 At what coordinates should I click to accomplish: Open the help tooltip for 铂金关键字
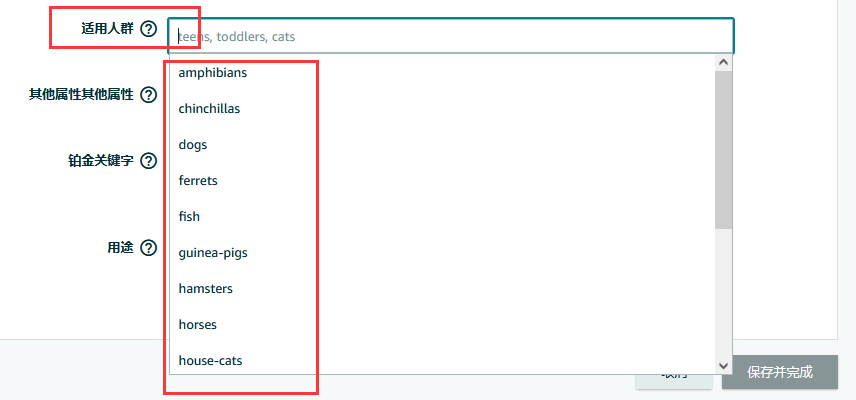pyautogui.click(x=149, y=161)
